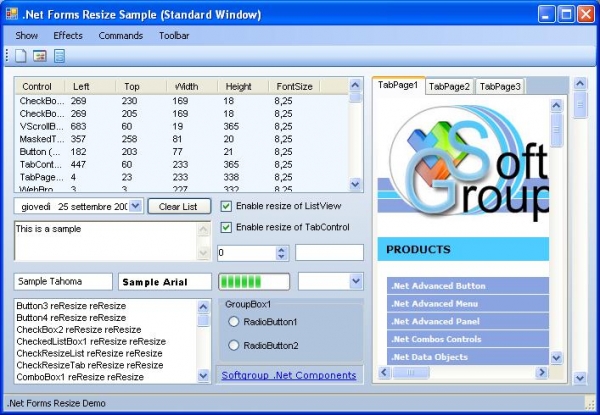The image size is (600, 415).
Task: Select RadioButton1 in GroupBox1
Action: (x=234, y=322)
